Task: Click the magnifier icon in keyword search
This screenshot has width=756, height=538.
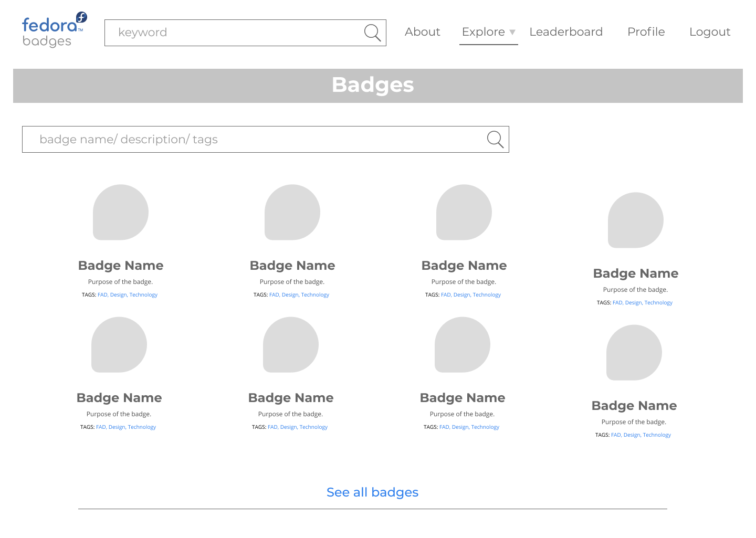Action: (372, 33)
